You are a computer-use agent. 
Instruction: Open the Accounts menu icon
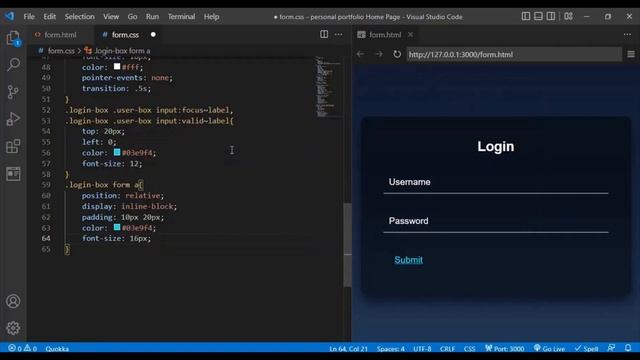point(13,301)
